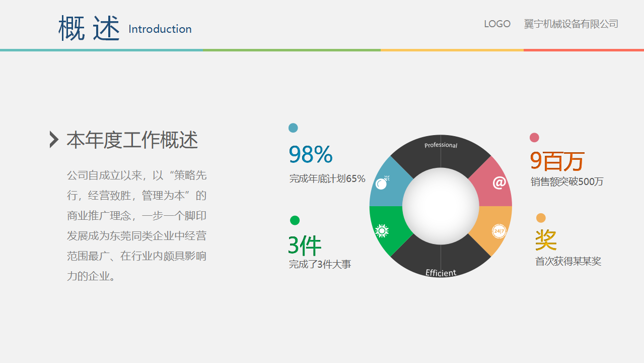Click the white center circle of the donut
Image resolution: width=644 pixels, height=363 pixels.
tap(441, 206)
